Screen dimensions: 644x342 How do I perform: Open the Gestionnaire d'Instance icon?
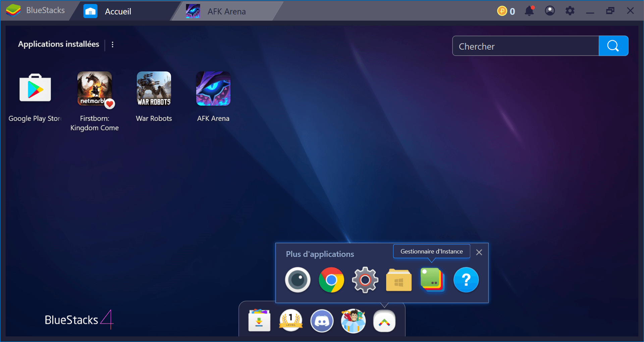[x=432, y=280]
